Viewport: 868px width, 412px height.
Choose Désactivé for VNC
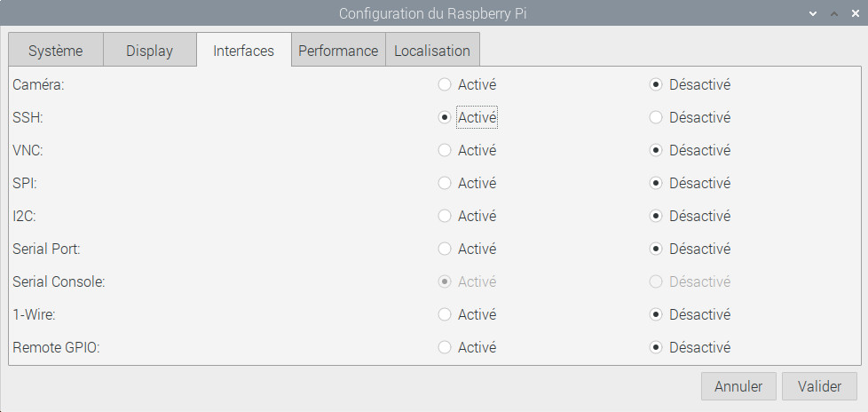pos(656,150)
